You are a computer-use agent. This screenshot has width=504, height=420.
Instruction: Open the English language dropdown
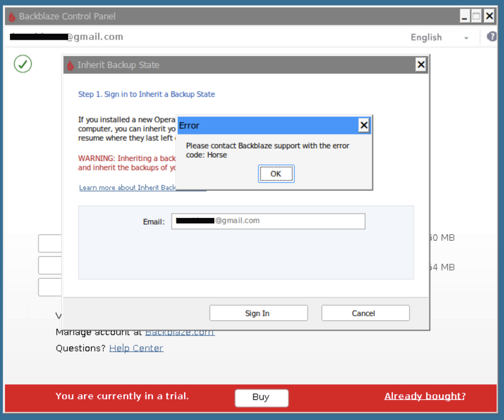[440, 38]
